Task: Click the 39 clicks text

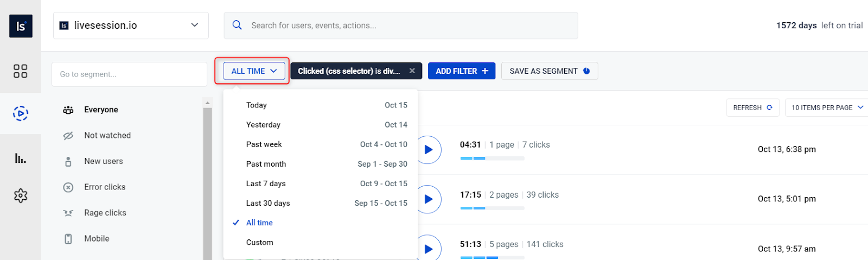Action: point(542,194)
